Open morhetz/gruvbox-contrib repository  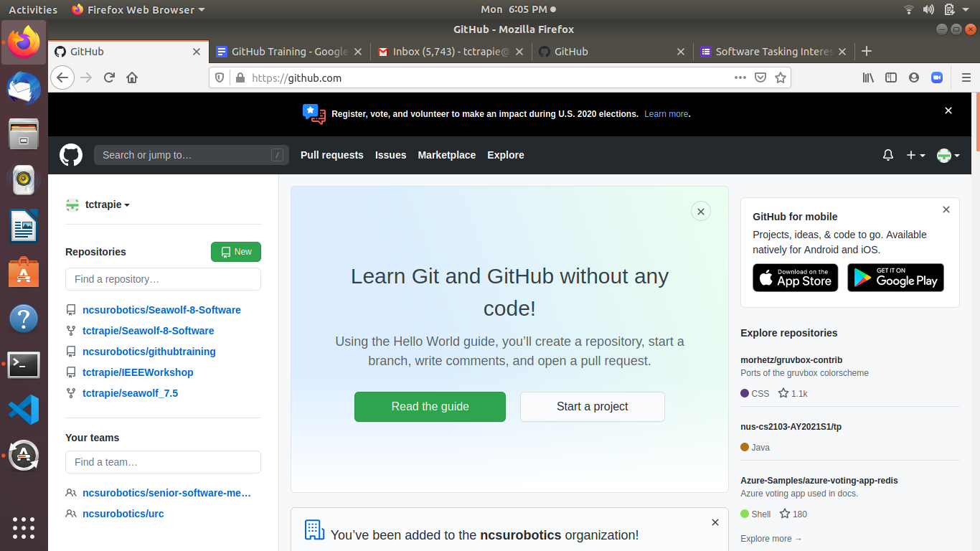pos(791,360)
